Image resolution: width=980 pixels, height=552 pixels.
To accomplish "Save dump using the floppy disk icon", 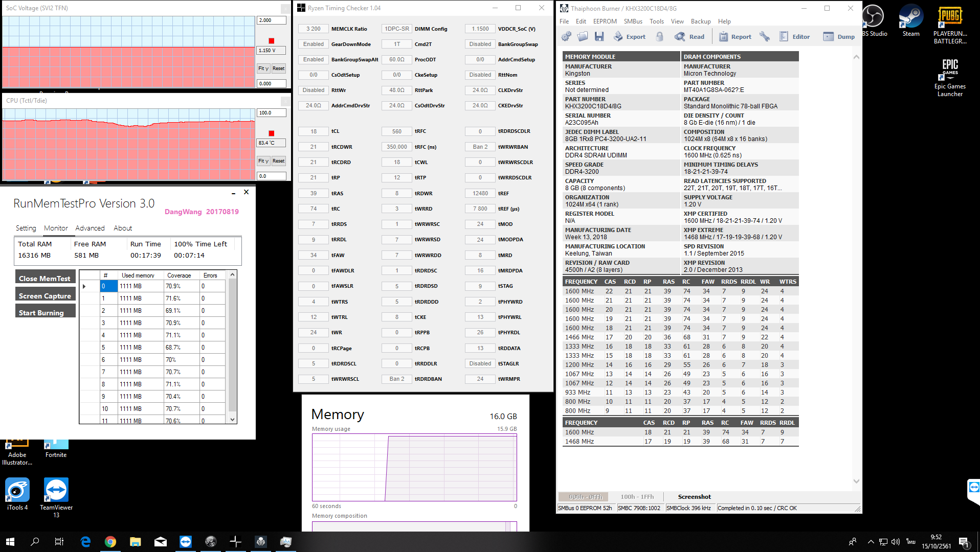I will (x=599, y=36).
